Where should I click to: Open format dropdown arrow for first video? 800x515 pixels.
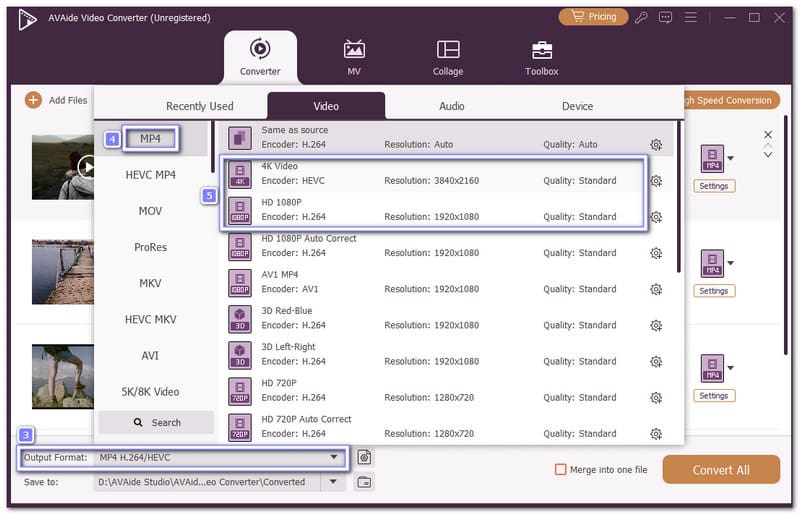pos(731,157)
